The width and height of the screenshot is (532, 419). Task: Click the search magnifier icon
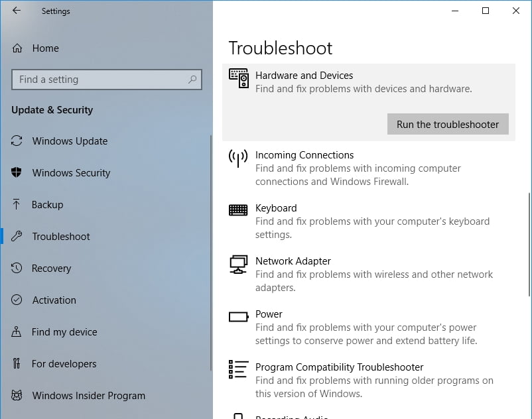point(192,80)
